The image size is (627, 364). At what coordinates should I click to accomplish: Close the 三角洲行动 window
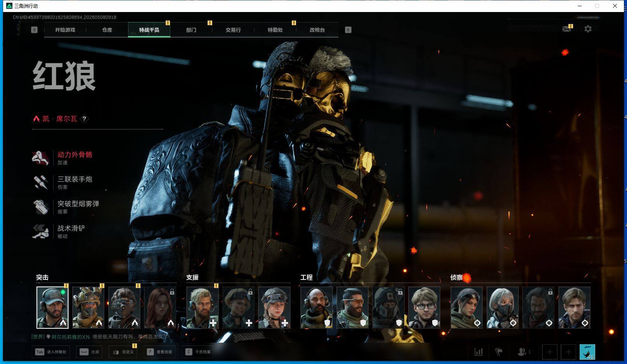pyautogui.click(x=615, y=6)
